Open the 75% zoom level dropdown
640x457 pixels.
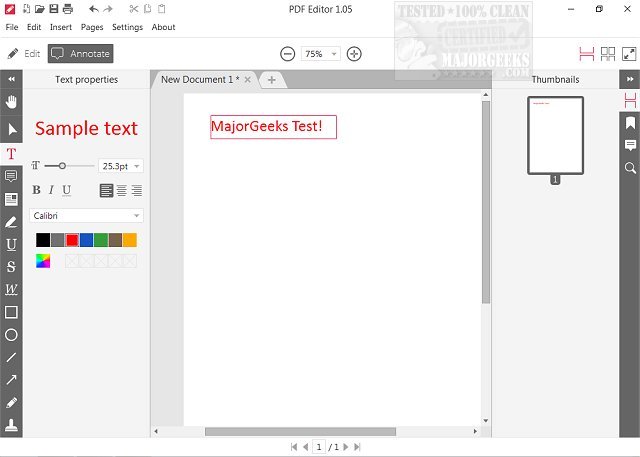click(320, 54)
